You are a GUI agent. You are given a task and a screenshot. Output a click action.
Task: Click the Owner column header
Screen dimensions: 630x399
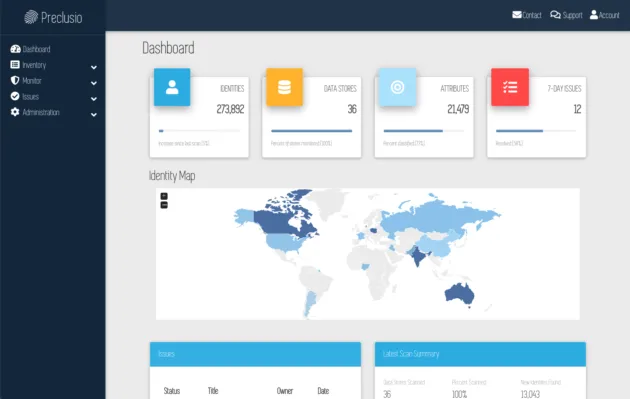(x=284, y=391)
